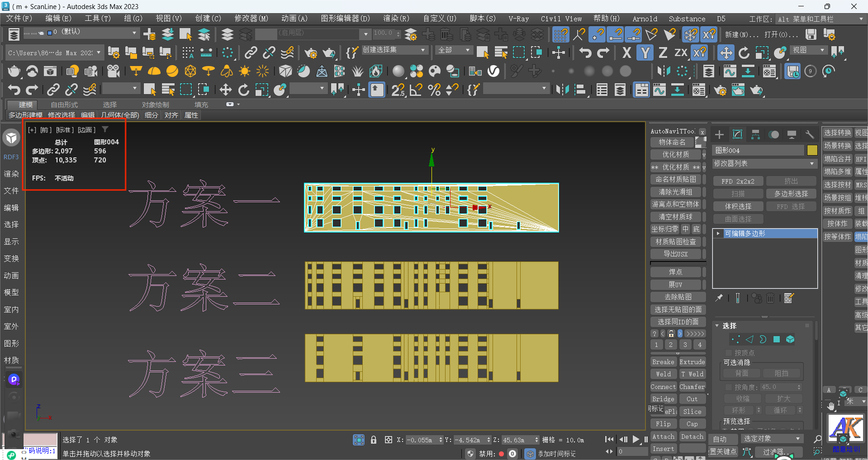Toggle selection lock padlock in status bar

[374, 440]
